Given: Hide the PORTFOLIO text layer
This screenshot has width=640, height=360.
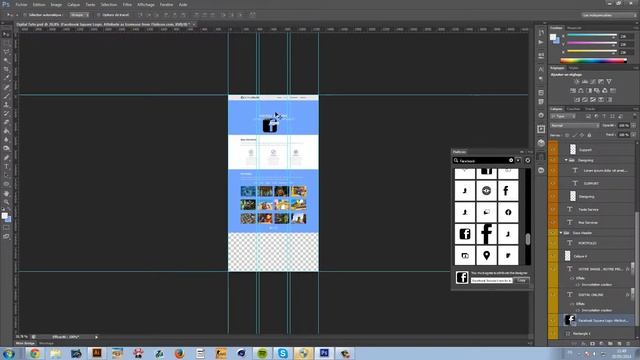Looking at the screenshot, I should pyautogui.click(x=553, y=243).
